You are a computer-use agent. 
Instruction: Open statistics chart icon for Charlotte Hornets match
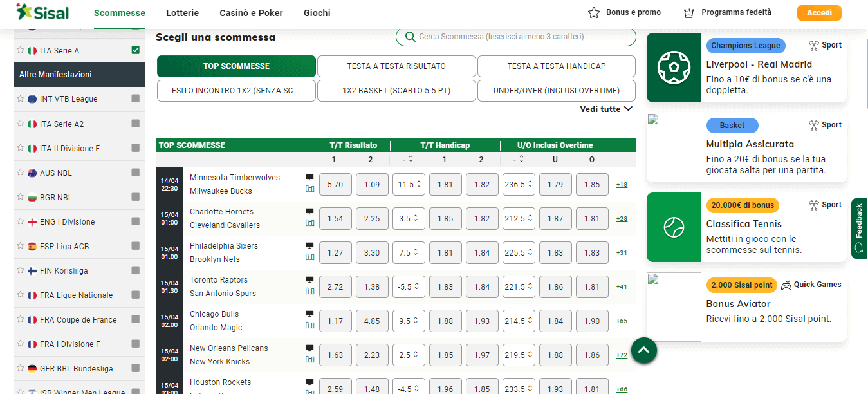[x=309, y=223]
